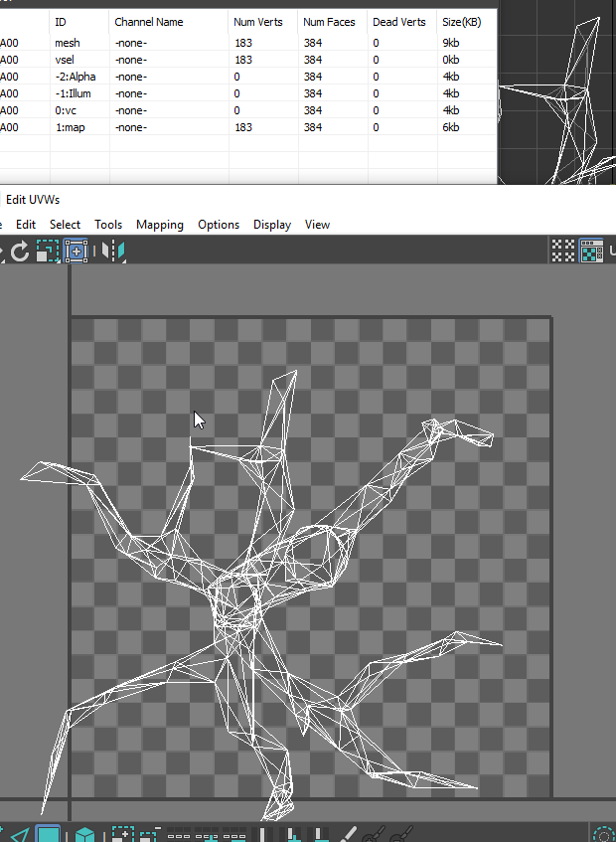Click Channel Name cell of mesh row

point(169,43)
